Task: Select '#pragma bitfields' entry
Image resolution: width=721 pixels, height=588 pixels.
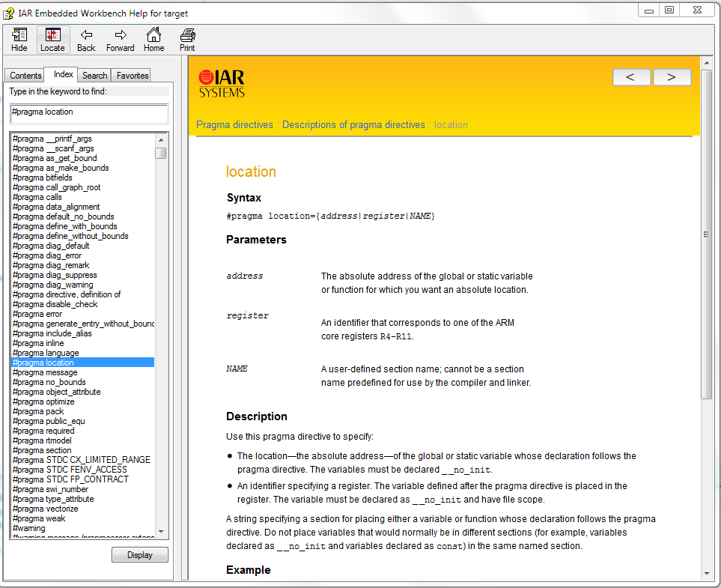Action: (43, 178)
